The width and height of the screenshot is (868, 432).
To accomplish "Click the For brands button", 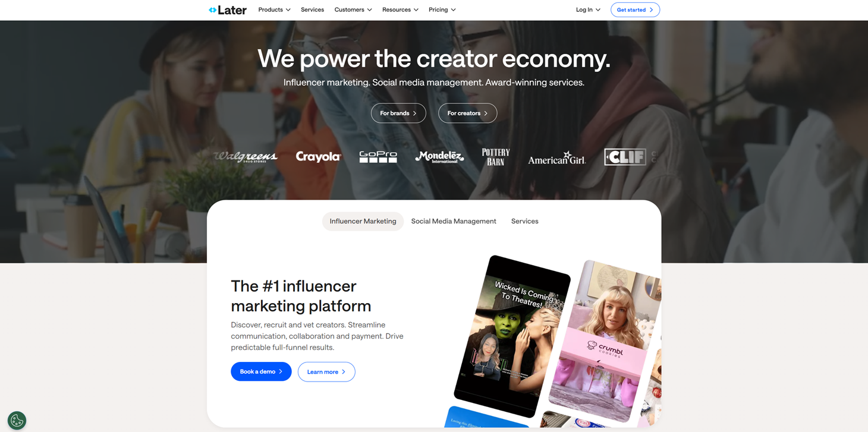I will pyautogui.click(x=398, y=113).
